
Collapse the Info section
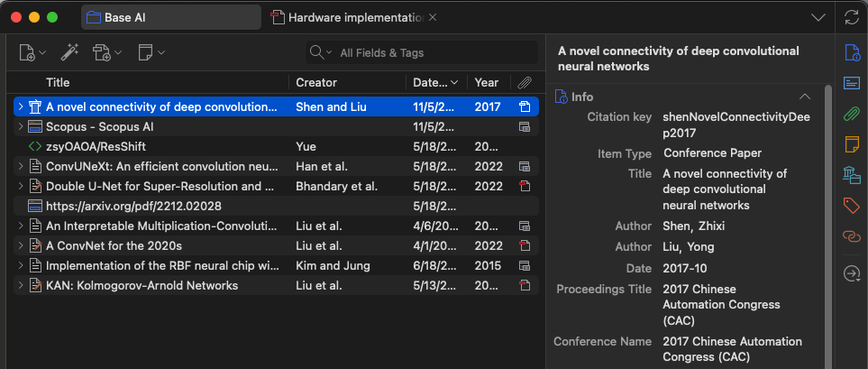coord(805,97)
